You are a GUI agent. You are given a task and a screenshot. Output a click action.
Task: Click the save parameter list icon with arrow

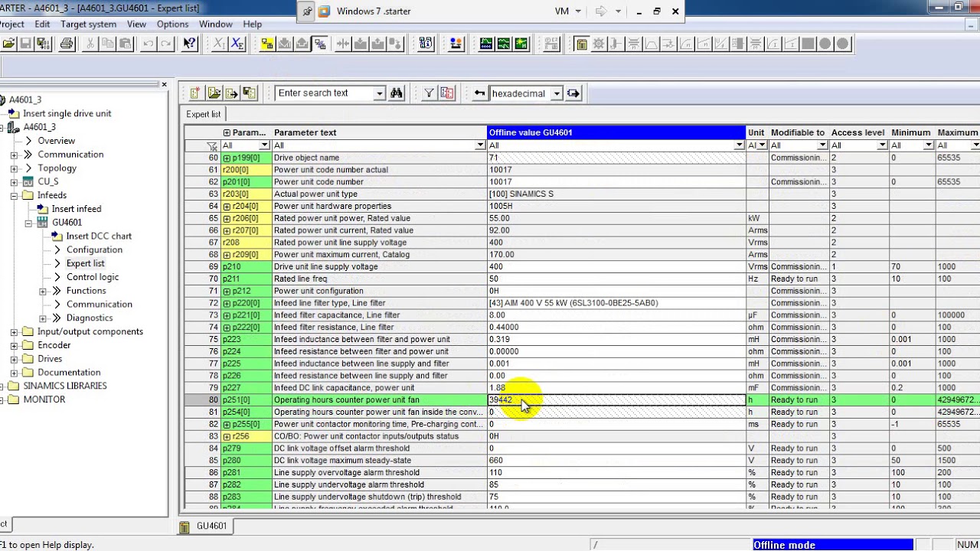point(231,93)
